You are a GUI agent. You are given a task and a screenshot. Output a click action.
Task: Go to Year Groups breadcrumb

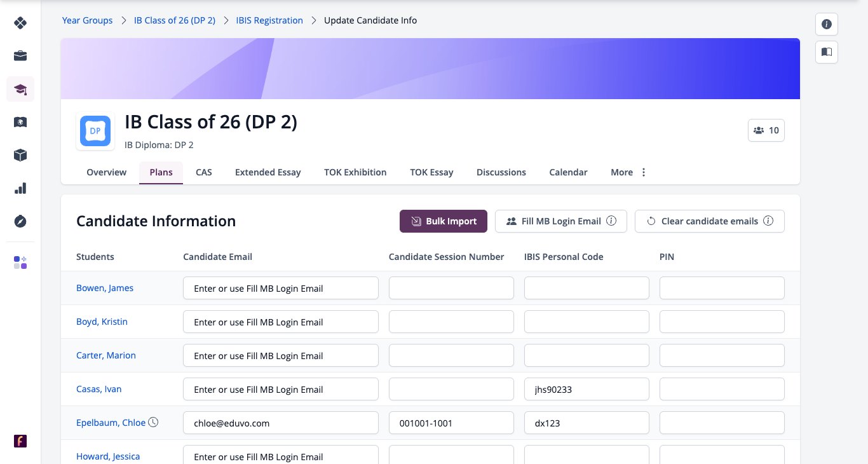click(87, 20)
